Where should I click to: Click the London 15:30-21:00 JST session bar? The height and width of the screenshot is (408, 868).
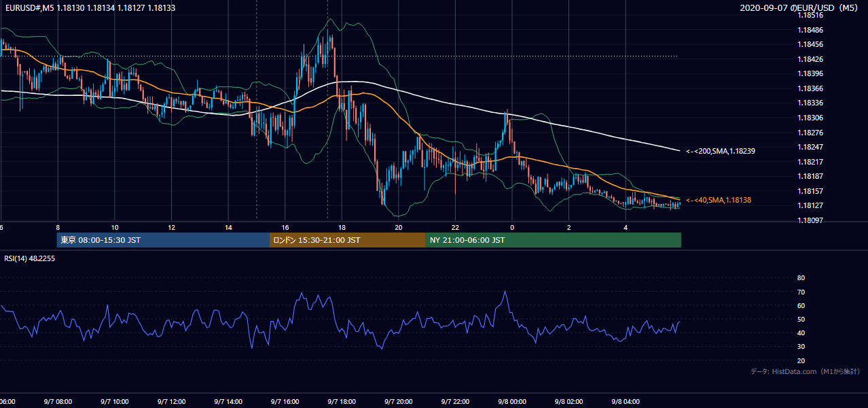348,240
